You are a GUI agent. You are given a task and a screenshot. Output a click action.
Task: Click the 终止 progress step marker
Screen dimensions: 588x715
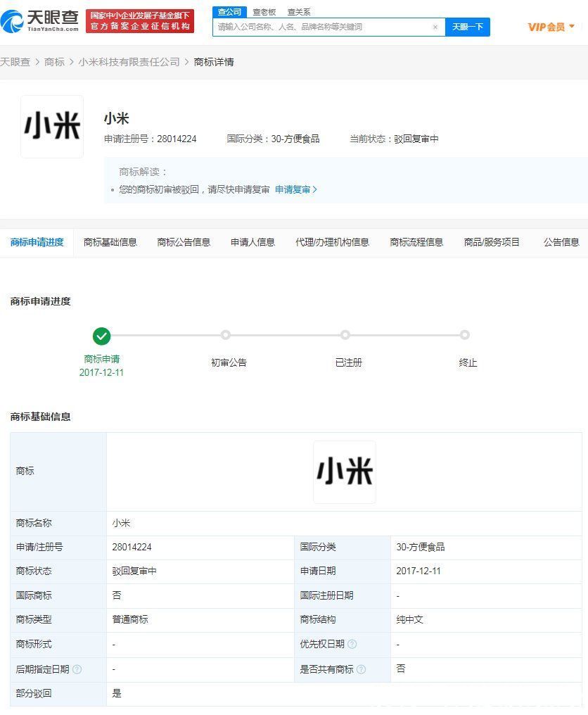pos(464,335)
